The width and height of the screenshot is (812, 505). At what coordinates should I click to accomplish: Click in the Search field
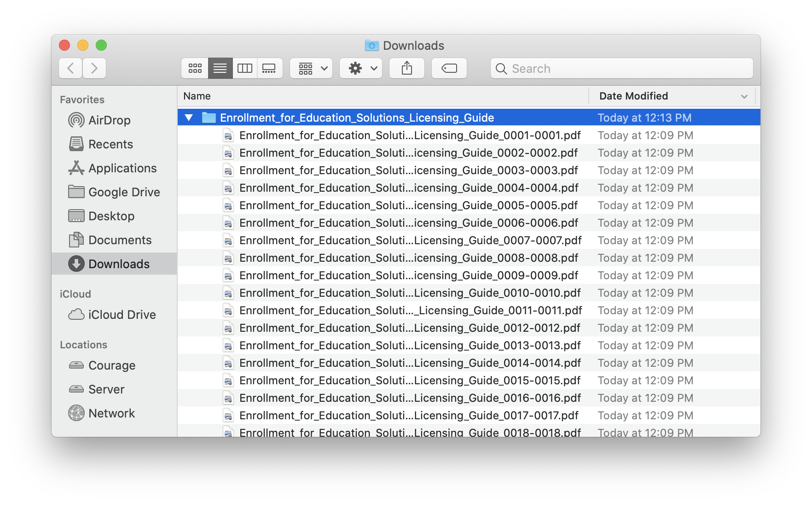point(622,69)
